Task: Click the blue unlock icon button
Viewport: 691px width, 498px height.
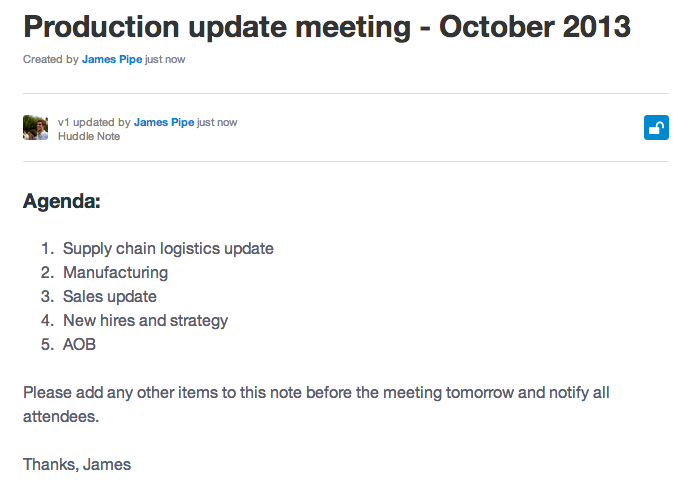Action: coord(656,127)
